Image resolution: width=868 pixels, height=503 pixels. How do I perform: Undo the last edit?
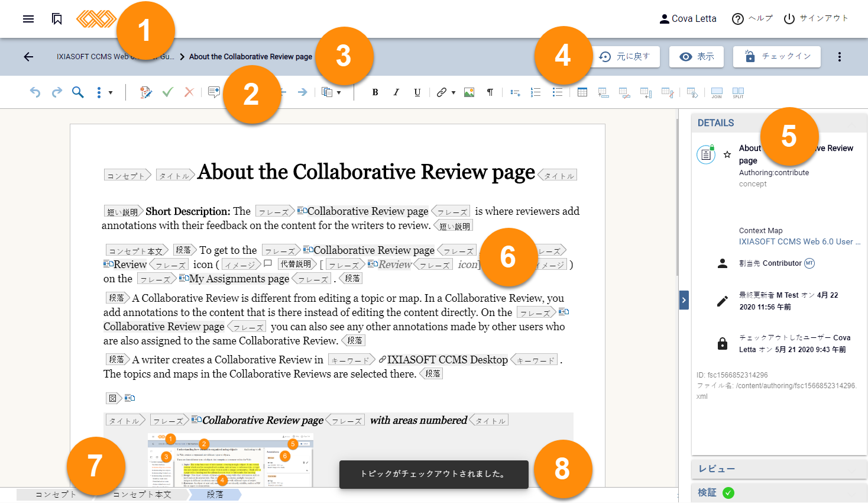(x=35, y=92)
